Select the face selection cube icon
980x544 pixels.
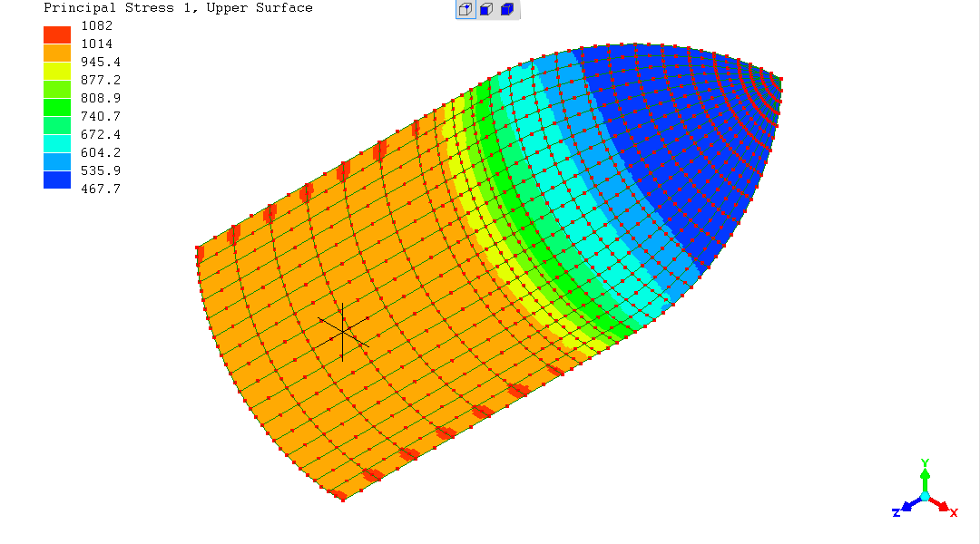[486, 10]
